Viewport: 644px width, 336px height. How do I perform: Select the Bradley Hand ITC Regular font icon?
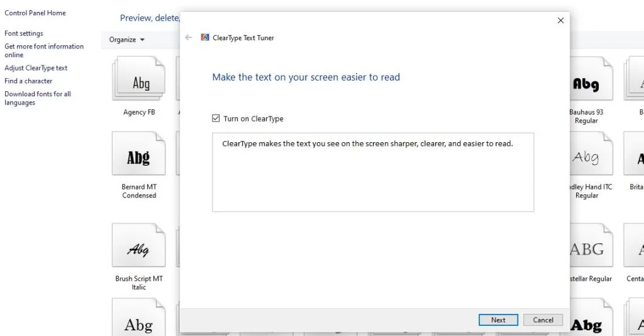[x=591, y=154]
